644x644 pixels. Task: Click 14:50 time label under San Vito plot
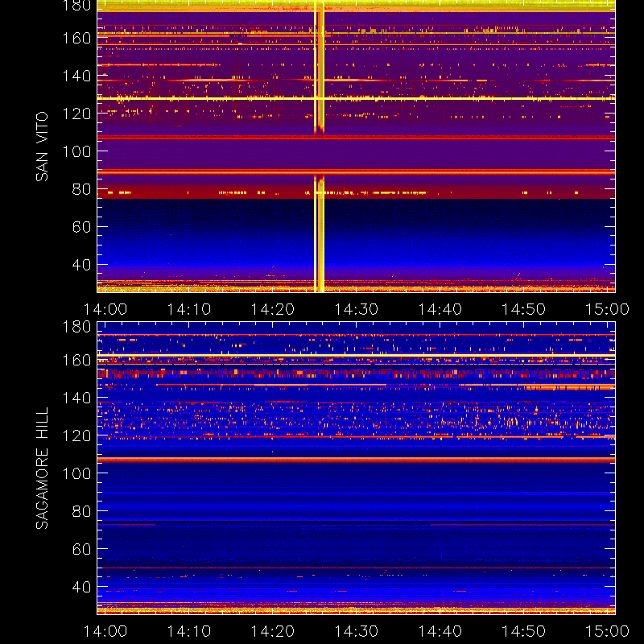(x=524, y=309)
